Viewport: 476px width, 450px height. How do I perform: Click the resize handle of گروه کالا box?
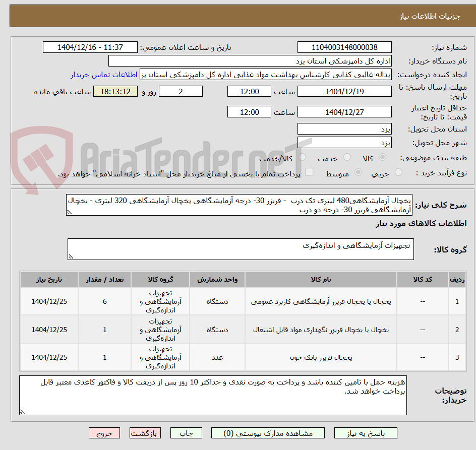tap(71, 256)
